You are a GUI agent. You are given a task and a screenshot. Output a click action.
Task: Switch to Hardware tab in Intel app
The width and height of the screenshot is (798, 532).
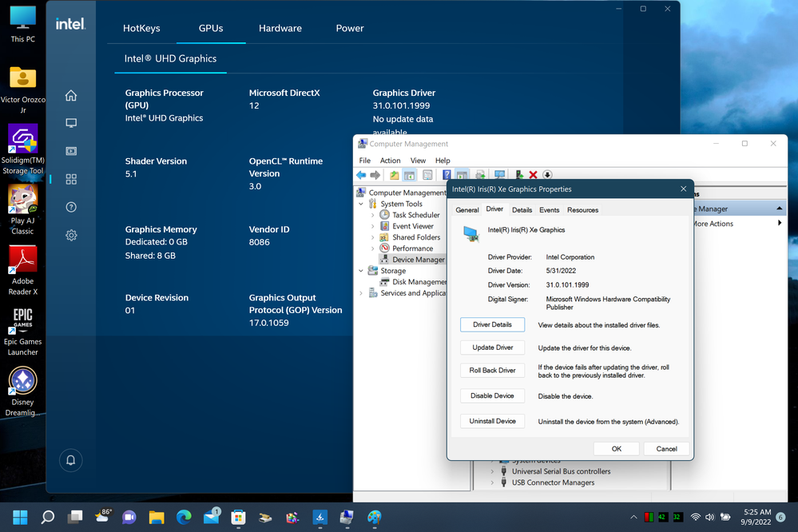coord(280,29)
